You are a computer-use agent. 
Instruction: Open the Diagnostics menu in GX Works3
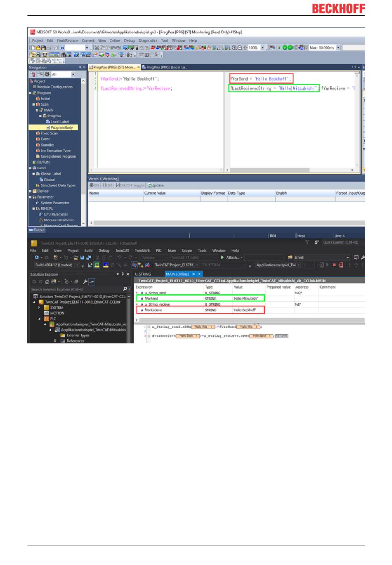(x=148, y=40)
